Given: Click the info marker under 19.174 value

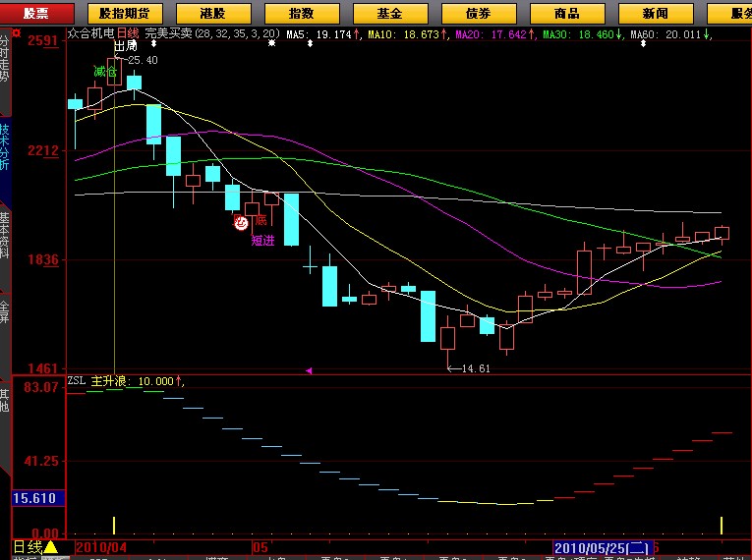Looking at the screenshot, I should [x=311, y=43].
